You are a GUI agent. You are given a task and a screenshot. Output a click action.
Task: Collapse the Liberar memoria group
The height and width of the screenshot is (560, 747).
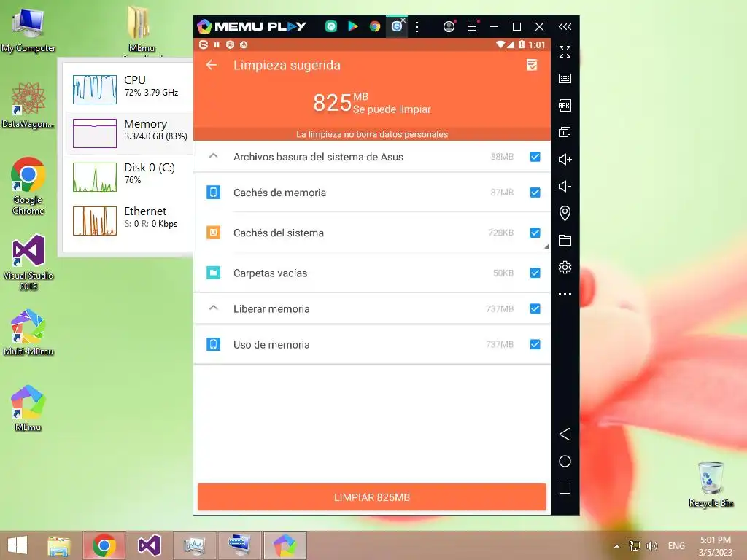tap(214, 308)
